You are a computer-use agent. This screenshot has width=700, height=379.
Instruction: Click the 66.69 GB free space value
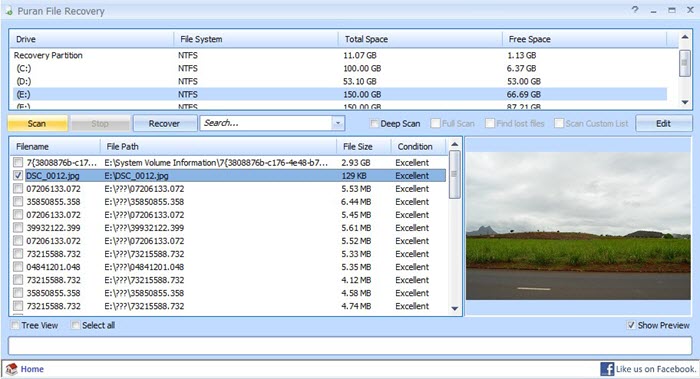[x=524, y=94]
